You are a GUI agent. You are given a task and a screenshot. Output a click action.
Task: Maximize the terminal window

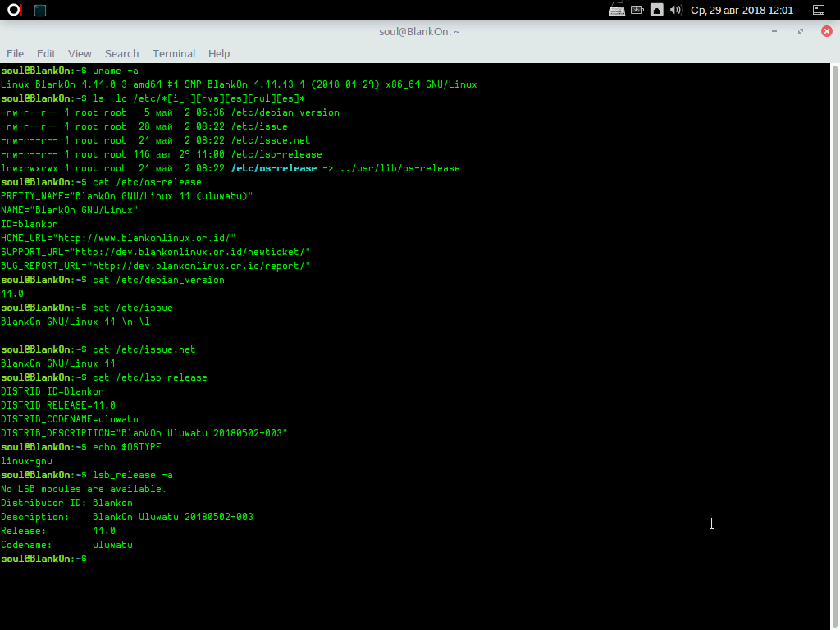click(801, 31)
